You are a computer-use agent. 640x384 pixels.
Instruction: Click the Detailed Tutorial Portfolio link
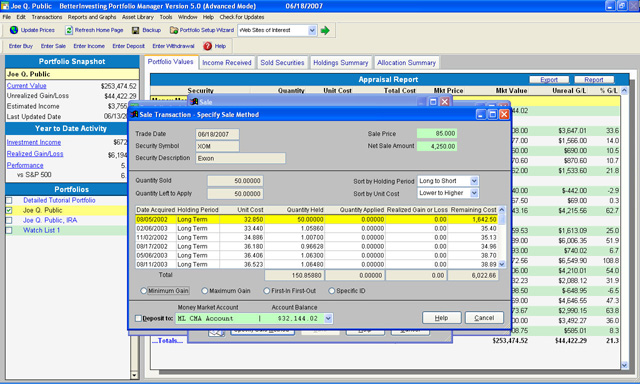[59, 200]
